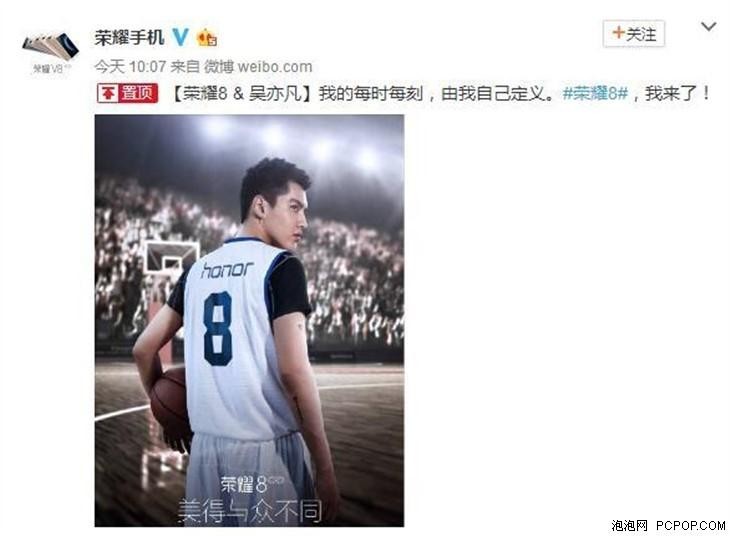Click the 我来了！ text ending the post
The width and height of the screenshot is (730, 536).
[678, 94]
